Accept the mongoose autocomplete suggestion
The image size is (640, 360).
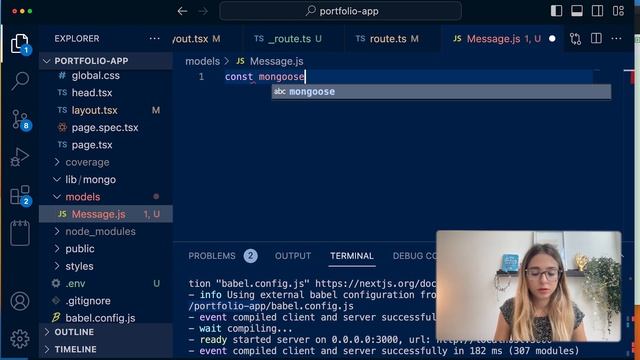coord(442,92)
